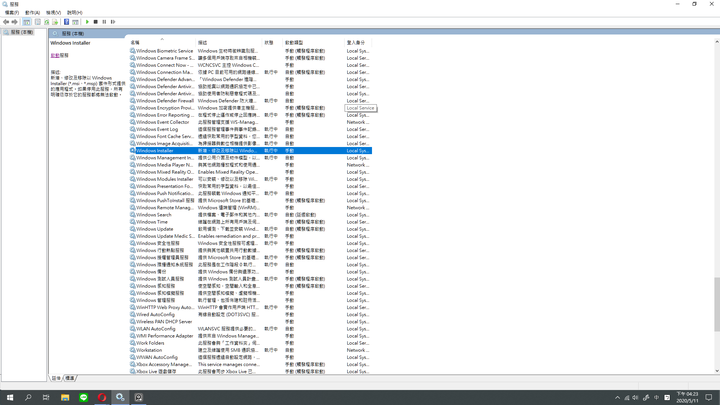Select Windows Font Cache Service row
Image resolution: width=720 pixels, height=405 pixels.
click(250, 136)
